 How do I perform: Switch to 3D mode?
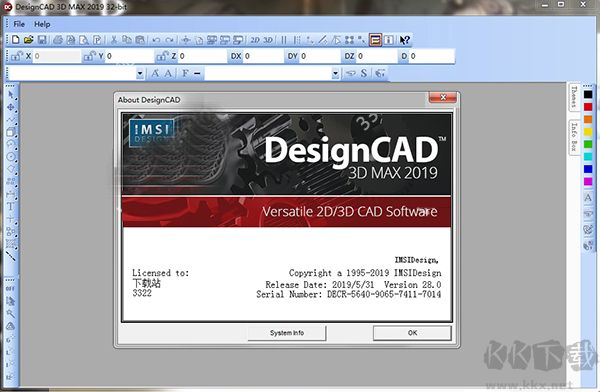(268, 40)
